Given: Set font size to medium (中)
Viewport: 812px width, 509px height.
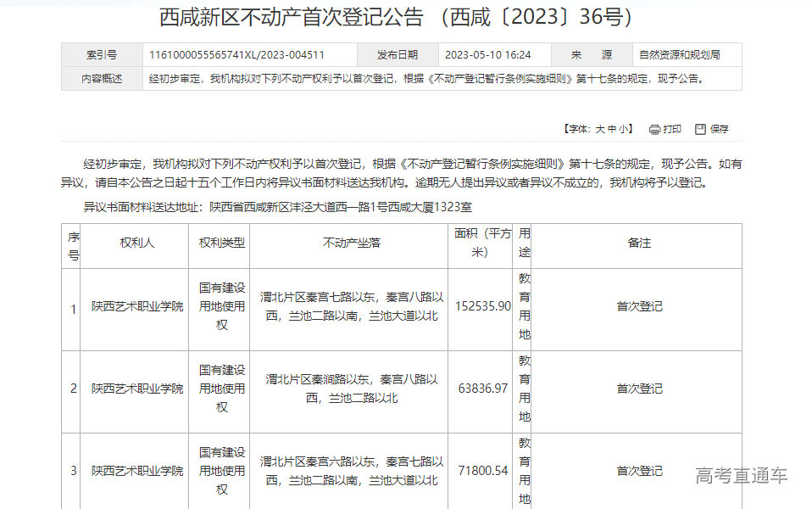Looking at the screenshot, I should 612,130.
